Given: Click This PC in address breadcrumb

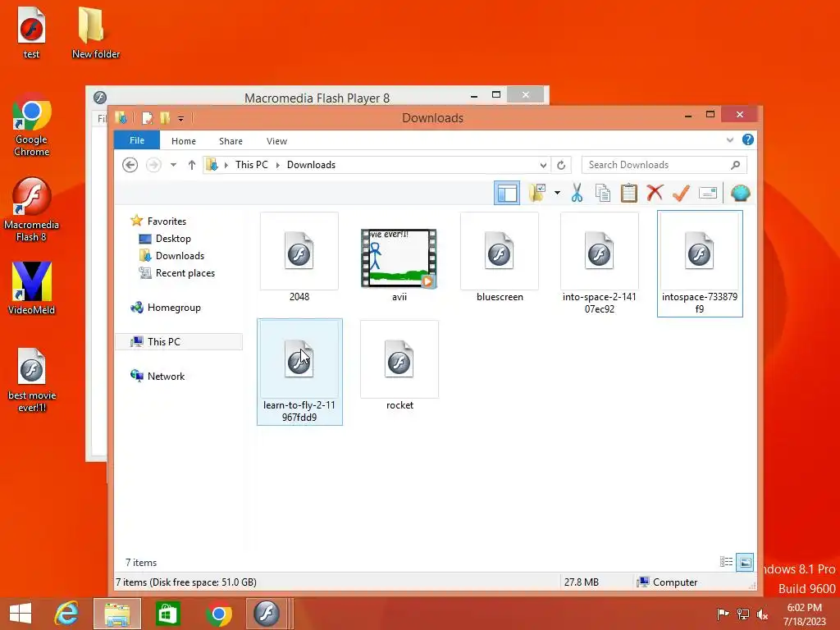Looking at the screenshot, I should 251,164.
